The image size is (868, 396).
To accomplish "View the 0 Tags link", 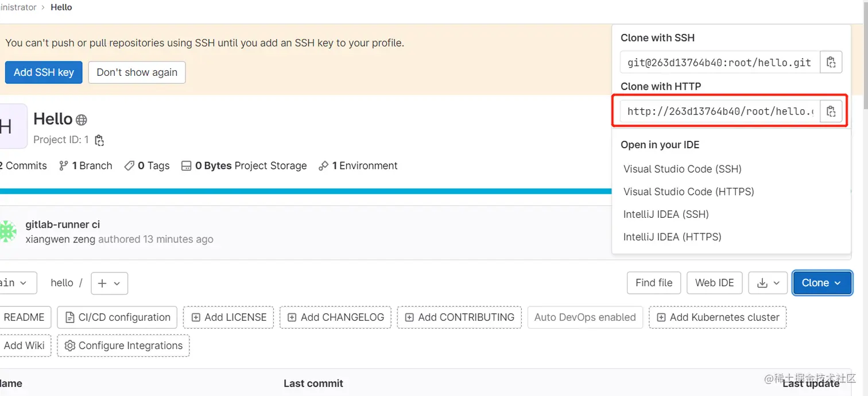I will pos(148,166).
